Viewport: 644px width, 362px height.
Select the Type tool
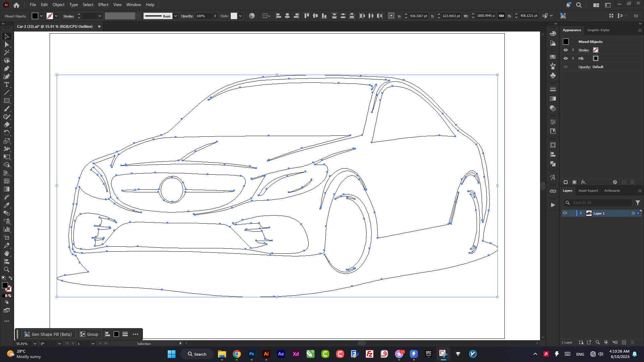point(6,84)
